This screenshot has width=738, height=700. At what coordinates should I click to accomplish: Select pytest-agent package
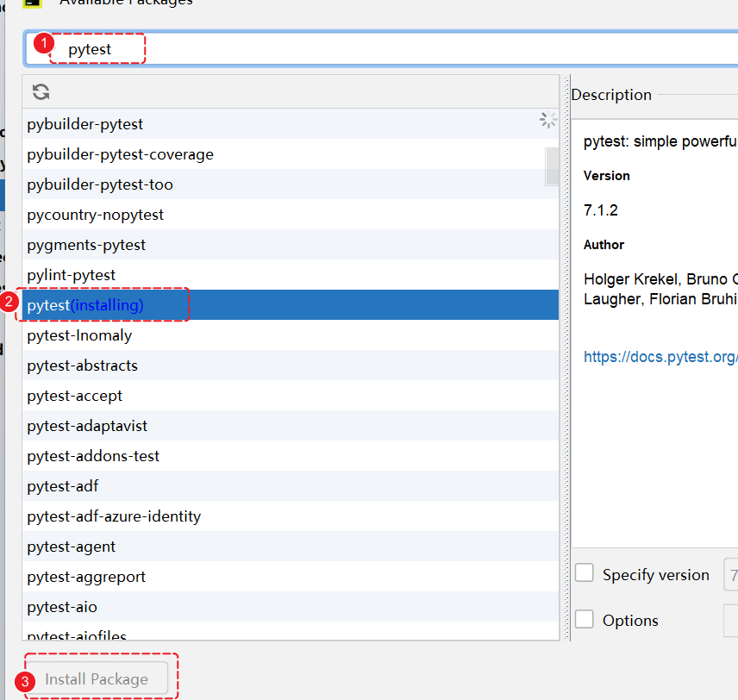coord(290,546)
